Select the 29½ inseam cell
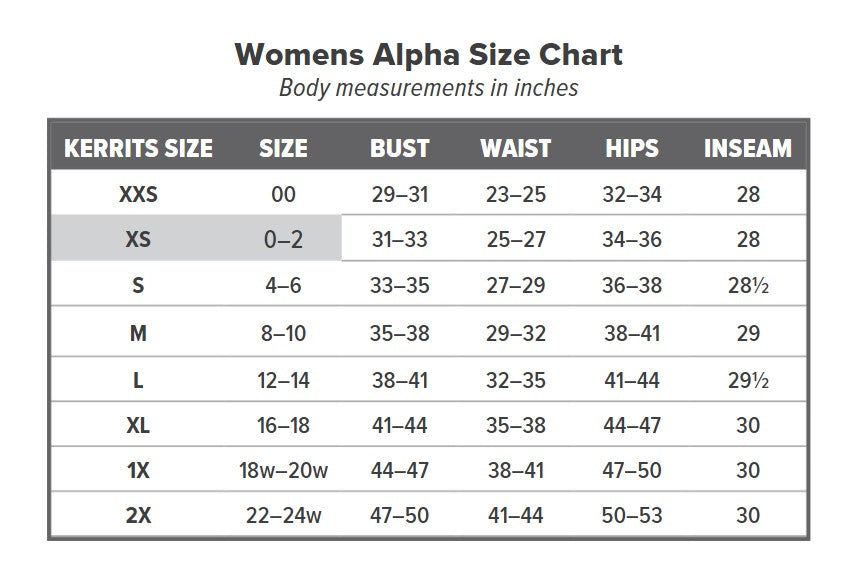This screenshot has width=856, height=580. click(747, 378)
